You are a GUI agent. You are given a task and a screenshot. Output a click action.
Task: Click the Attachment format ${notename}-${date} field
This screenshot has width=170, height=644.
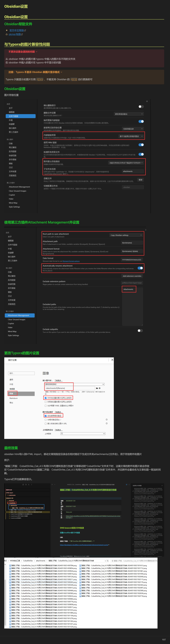pos(132,251)
